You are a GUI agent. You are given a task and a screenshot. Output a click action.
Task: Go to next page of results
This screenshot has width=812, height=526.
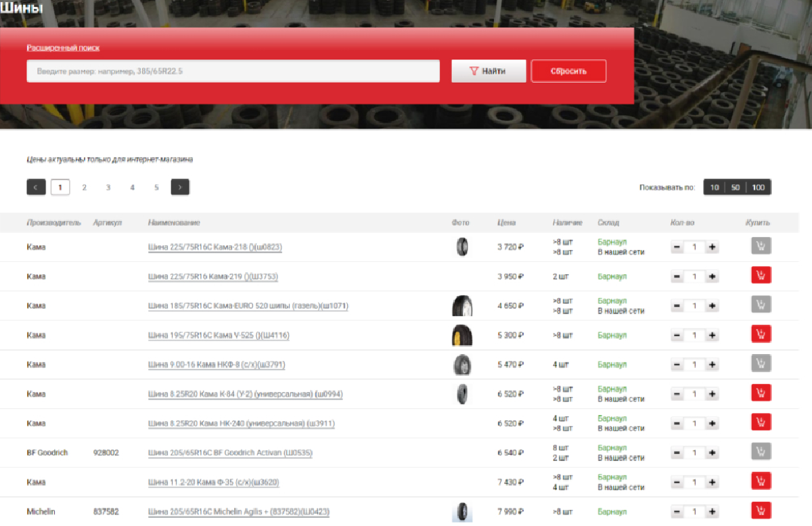coord(180,187)
